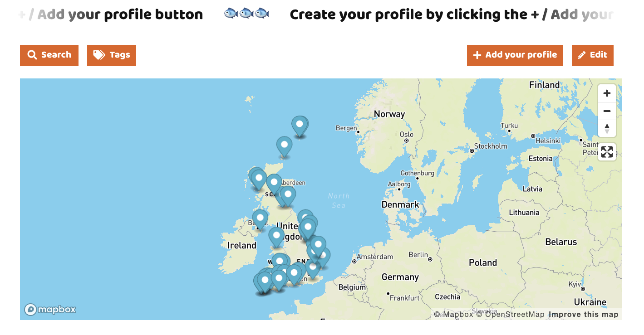The image size is (644, 335).
Task: Click the plus icon beside Add your profile
Action: click(x=477, y=55)
